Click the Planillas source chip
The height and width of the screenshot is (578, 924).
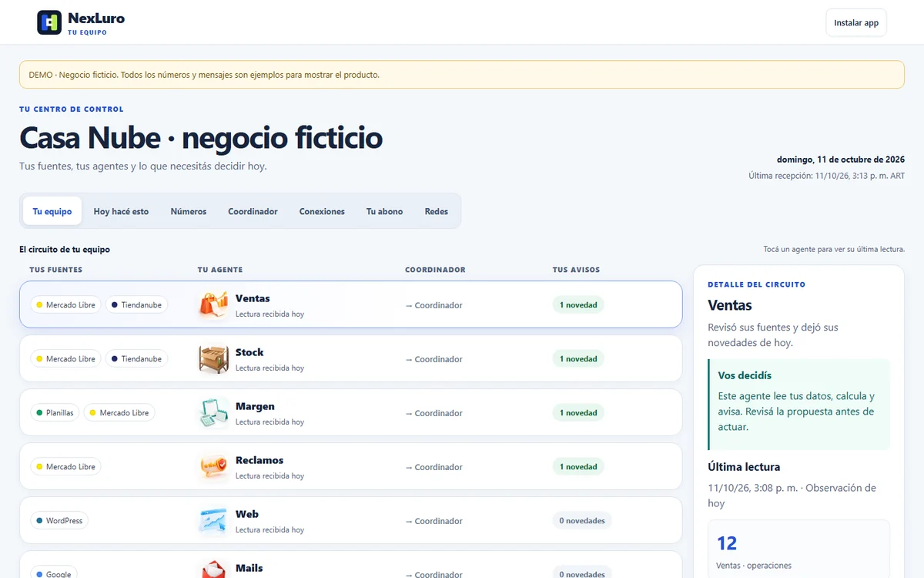[x=55, y=413]
